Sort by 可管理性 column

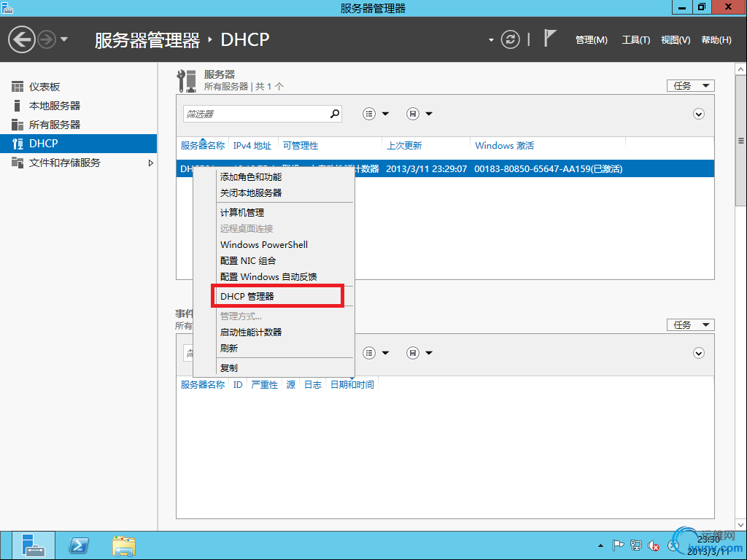click(x=300, y=146)
